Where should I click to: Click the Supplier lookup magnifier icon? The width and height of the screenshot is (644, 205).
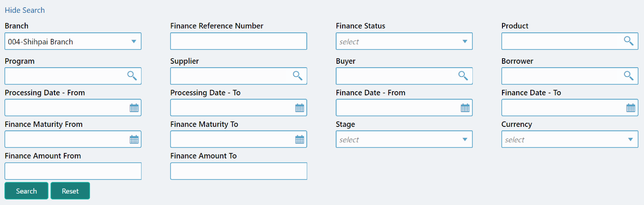tap(297, 76)
